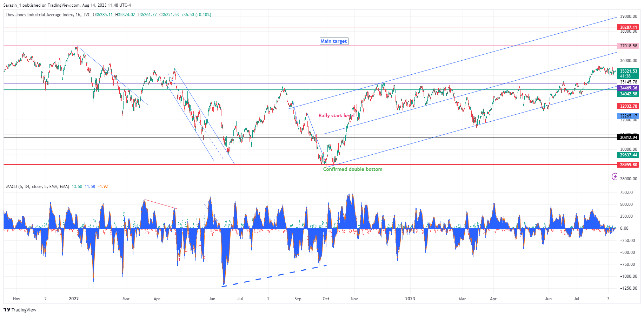Click the green 34042.58 price label

tap(628, 94)
